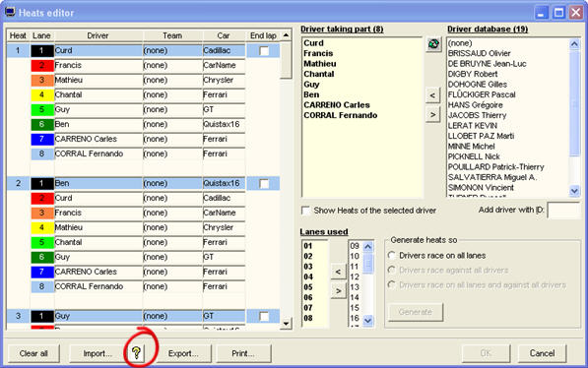Click the Driver column header

click(x=98, y=35)
